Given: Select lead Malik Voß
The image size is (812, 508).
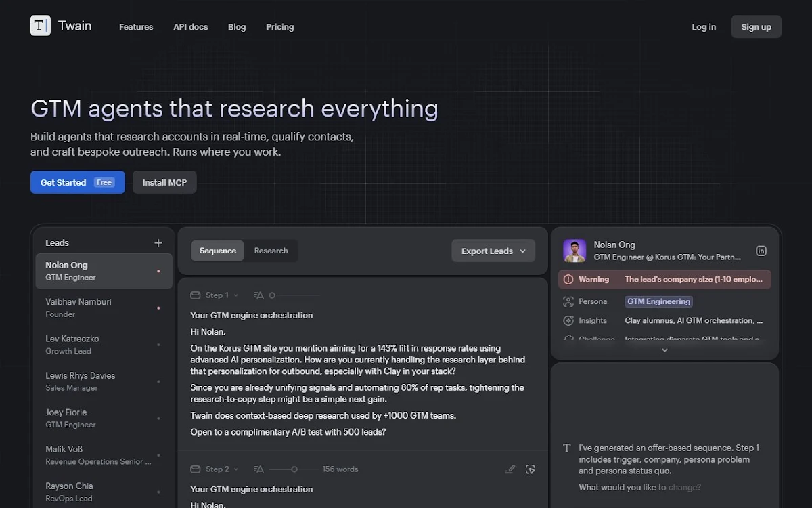Looking at the screenshot, I should click(x=104, y=455).
